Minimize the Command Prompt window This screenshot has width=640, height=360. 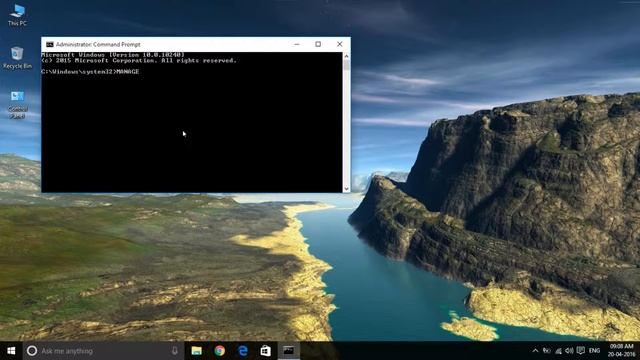297,44
